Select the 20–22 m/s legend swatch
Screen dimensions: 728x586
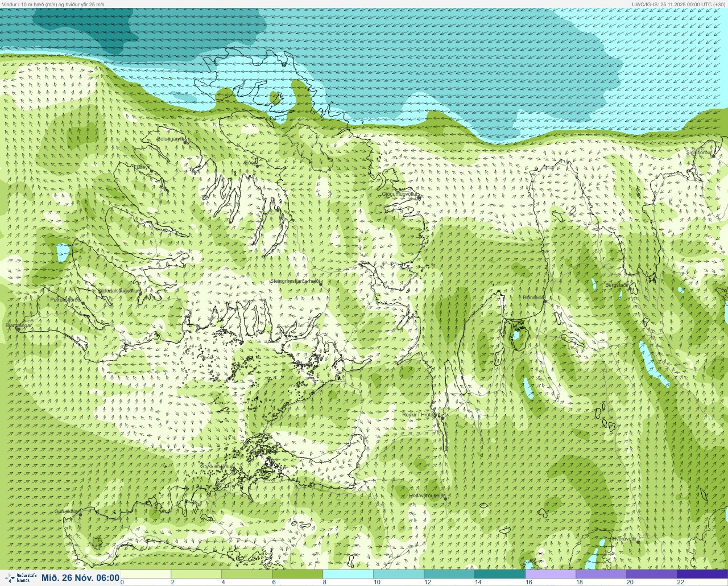[x=652, y=574]
